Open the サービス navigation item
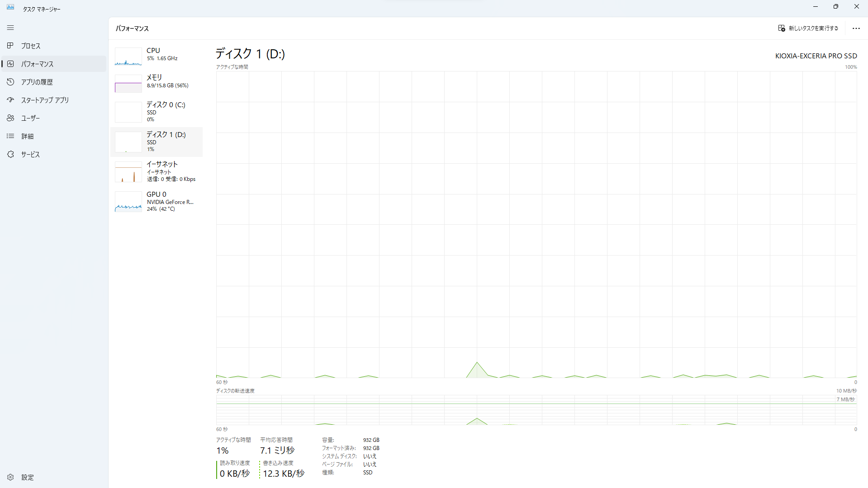The image size is (868, 488). coord(54,154)
